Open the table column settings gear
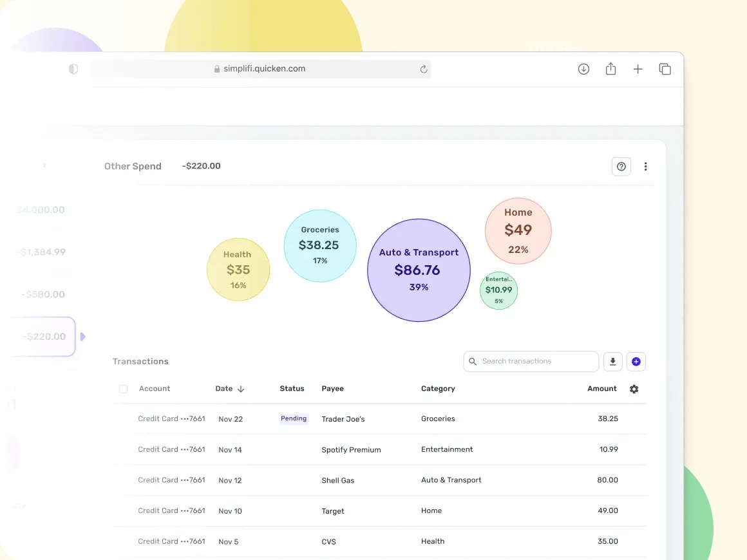 (x=634, y=389)
